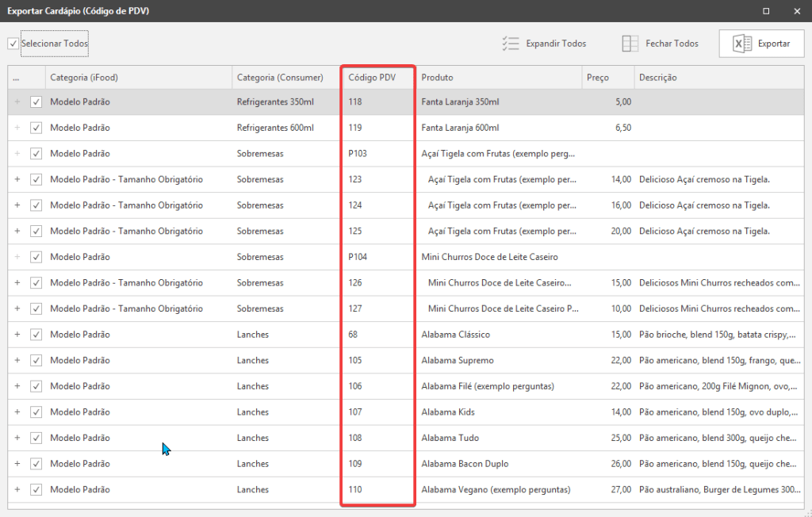The image size is (812, 517).
Task: Expand the Alabama Supremo row
Action: pos(17,361)
